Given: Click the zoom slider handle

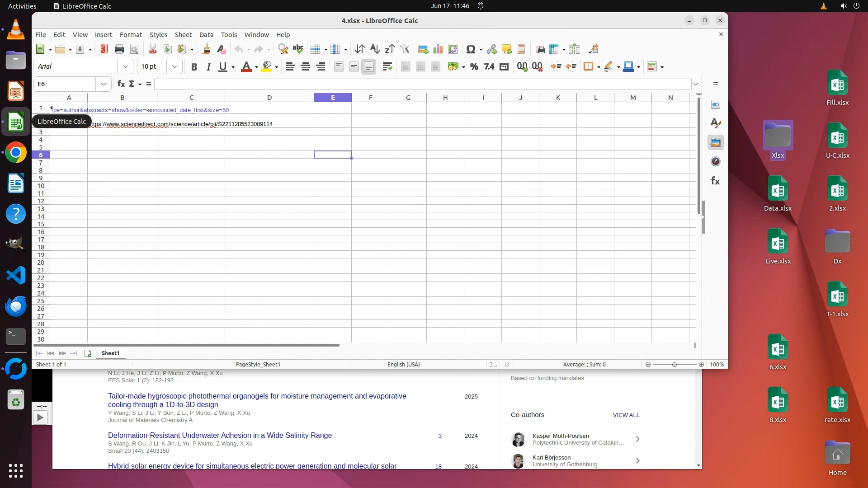Looking at the screenshot, I should click(674, 365).
